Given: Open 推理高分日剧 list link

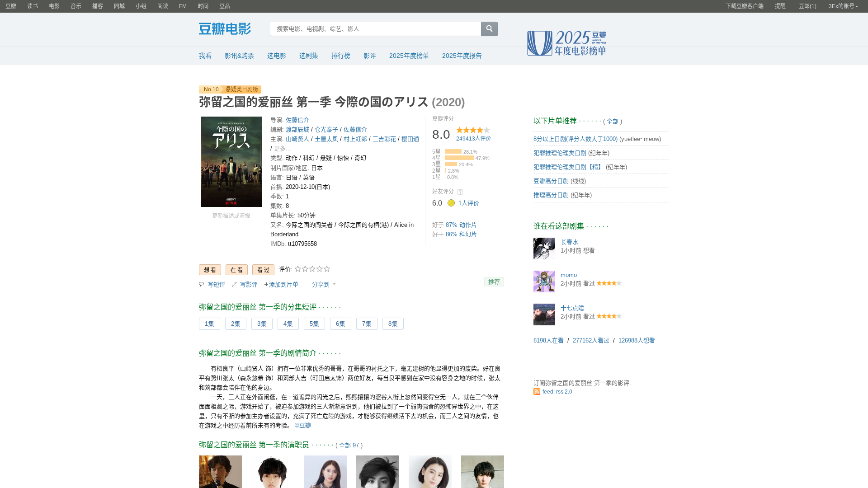Looking at the screenshot, I should (x=551, y=195).
